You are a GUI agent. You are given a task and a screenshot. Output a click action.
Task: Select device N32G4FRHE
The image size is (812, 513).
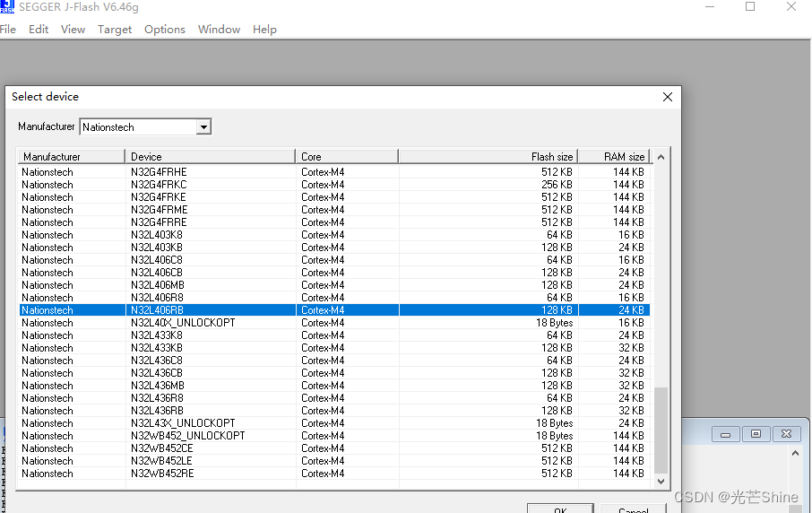click(334, 172)
